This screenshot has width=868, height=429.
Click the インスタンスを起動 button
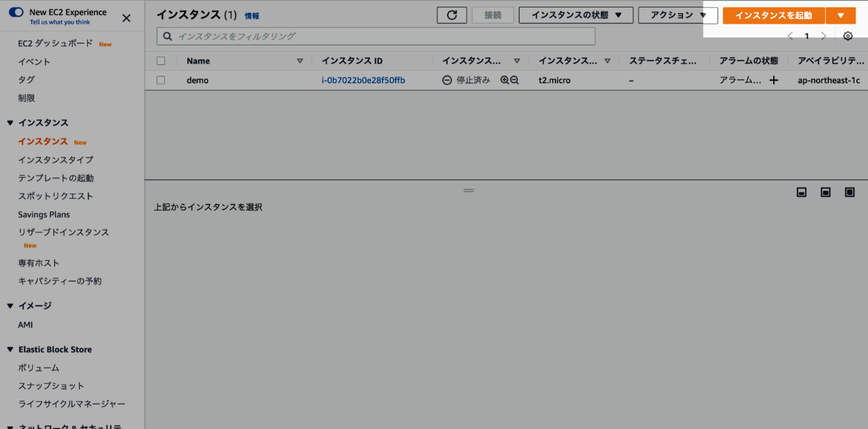click(x=774, y=15)
